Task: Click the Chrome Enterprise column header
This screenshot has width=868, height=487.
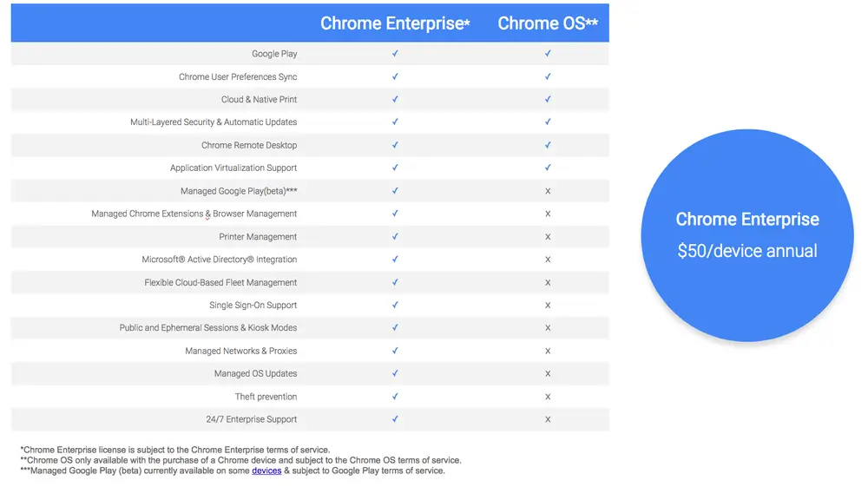Action: coord(395,23)
